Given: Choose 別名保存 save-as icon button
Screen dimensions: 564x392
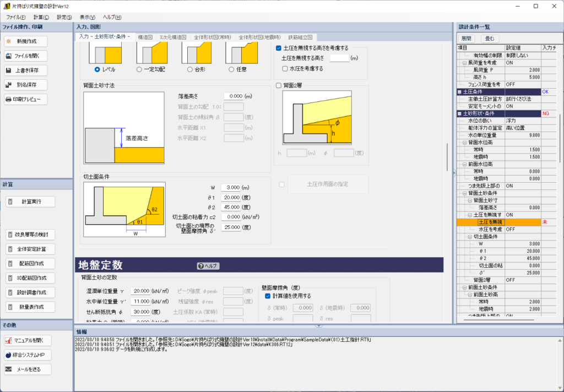Looking at the screenshot, I should [x=25, y=85].
